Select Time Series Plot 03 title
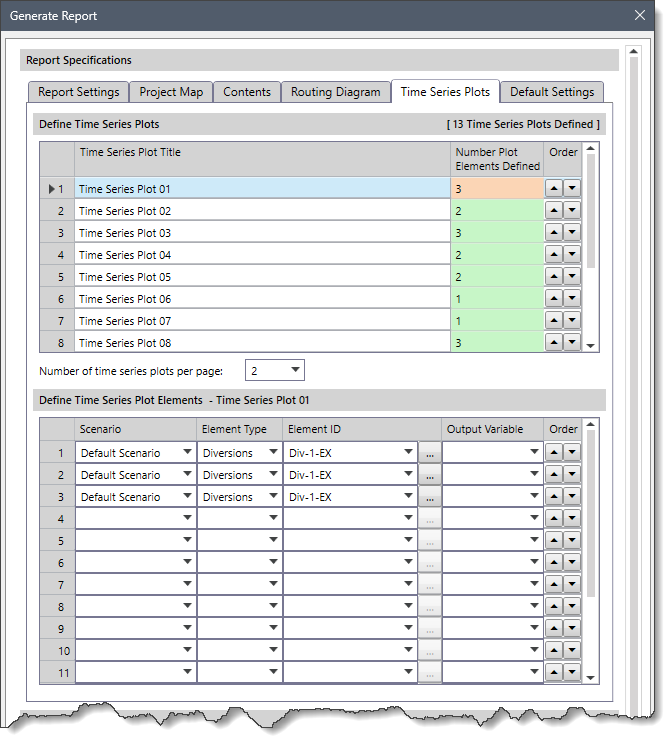The width and height of the screenshot is (670, 741). (262, 233)
